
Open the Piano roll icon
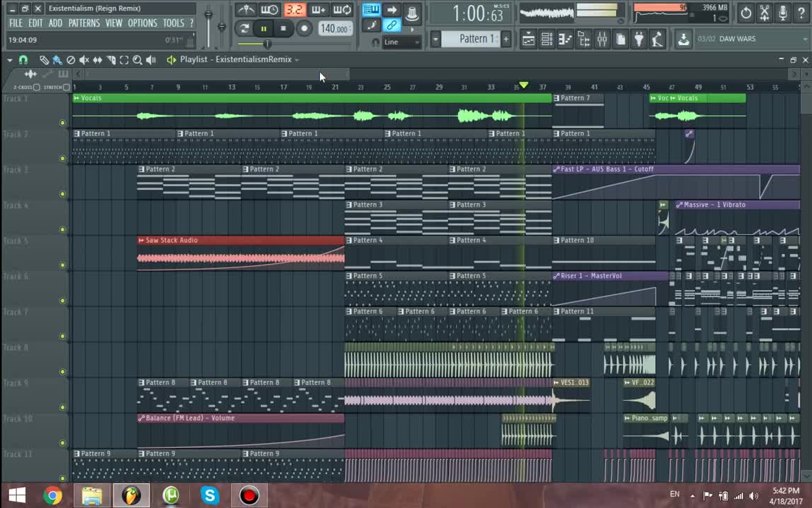pos(565,40)
